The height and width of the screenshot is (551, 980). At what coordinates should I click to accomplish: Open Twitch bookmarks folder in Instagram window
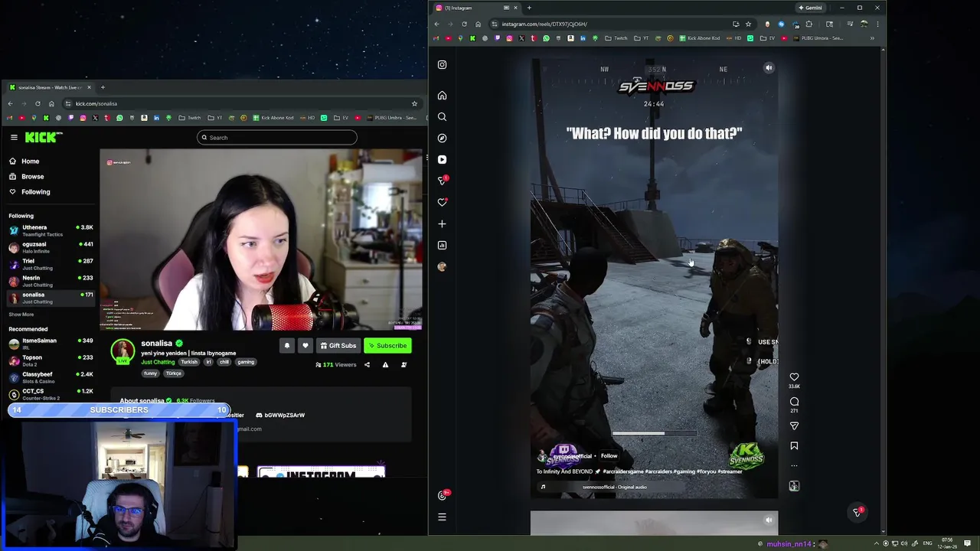tap(616, 38)
